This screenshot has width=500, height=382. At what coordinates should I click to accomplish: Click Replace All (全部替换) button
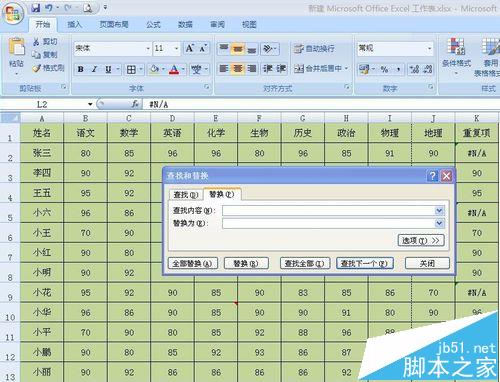click(193, 263)
